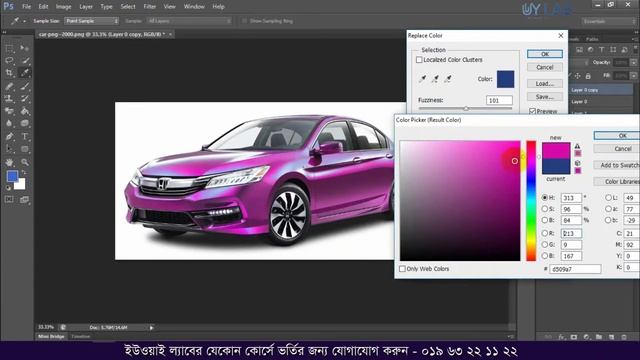
Task: Select the Path Selection tool
Action: [9, 149]
